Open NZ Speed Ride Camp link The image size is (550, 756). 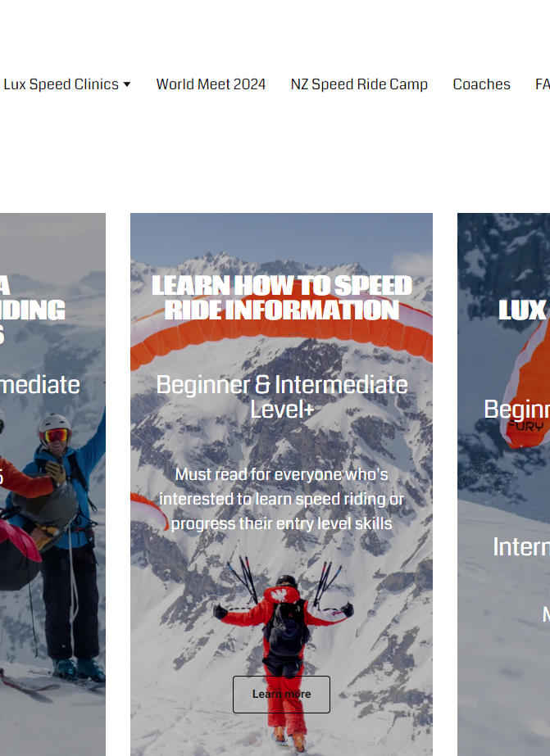(x=359, y=84)
